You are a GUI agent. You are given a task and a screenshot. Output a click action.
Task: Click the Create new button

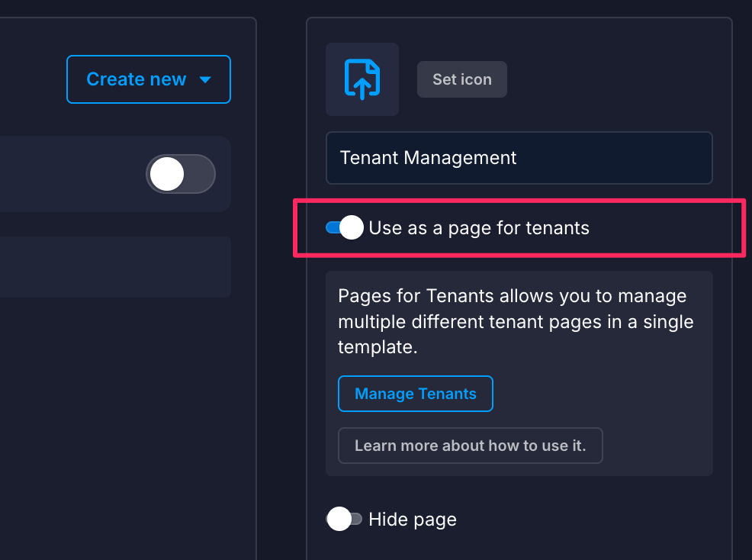(149, 79)
